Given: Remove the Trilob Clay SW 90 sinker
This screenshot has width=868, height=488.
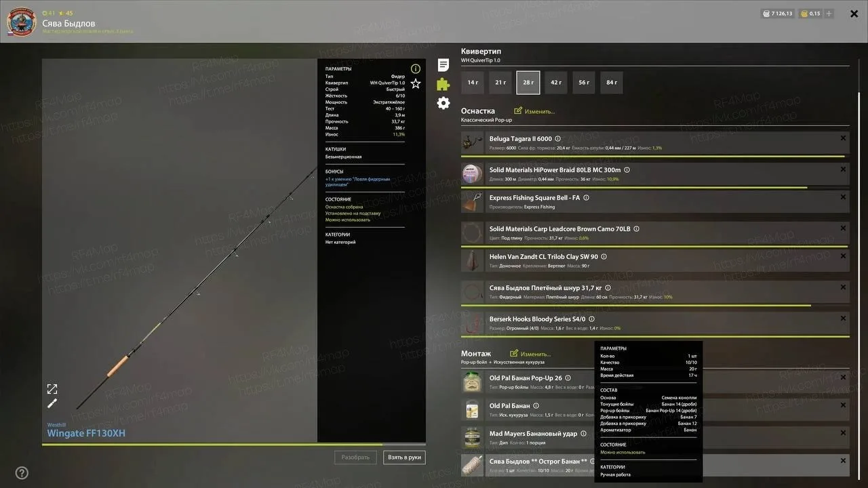Looking at the screenshot, I should coord(843,256).
